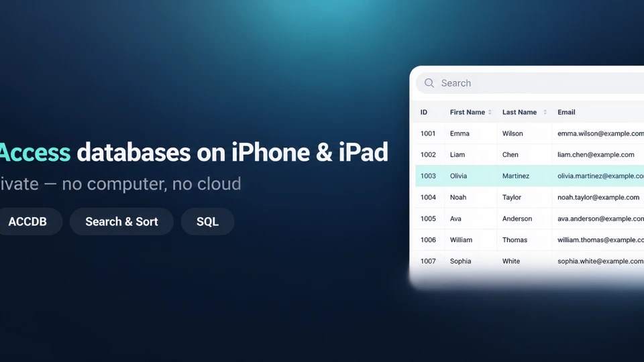Tap the SQL pill button
The image size is (644, 362).
coord(207,222)
